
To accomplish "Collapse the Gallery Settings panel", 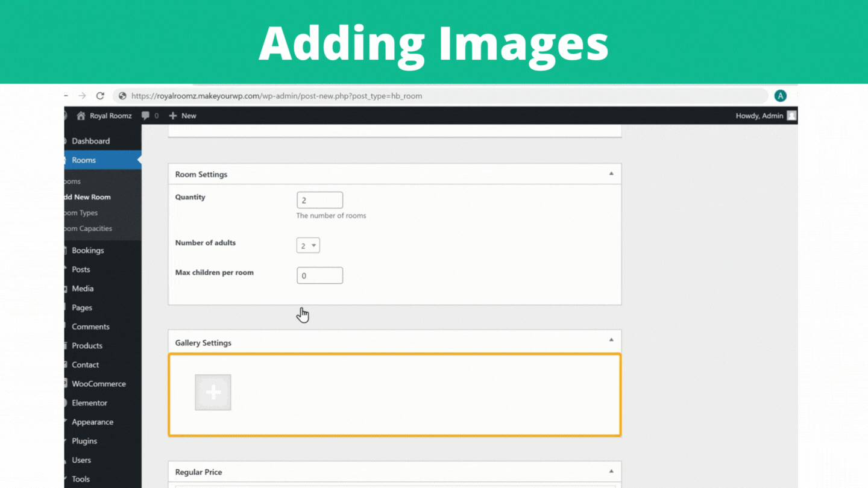I will [x=611, y=340].
